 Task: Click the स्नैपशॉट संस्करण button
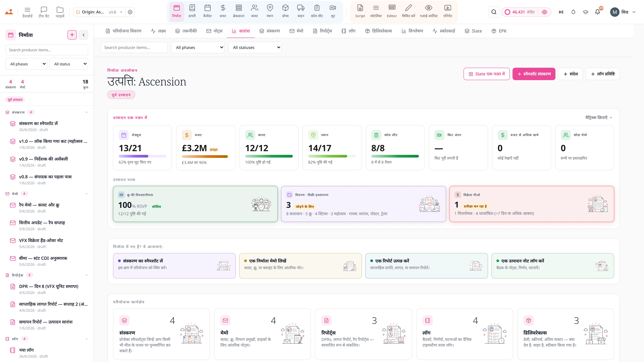(534, 74)
